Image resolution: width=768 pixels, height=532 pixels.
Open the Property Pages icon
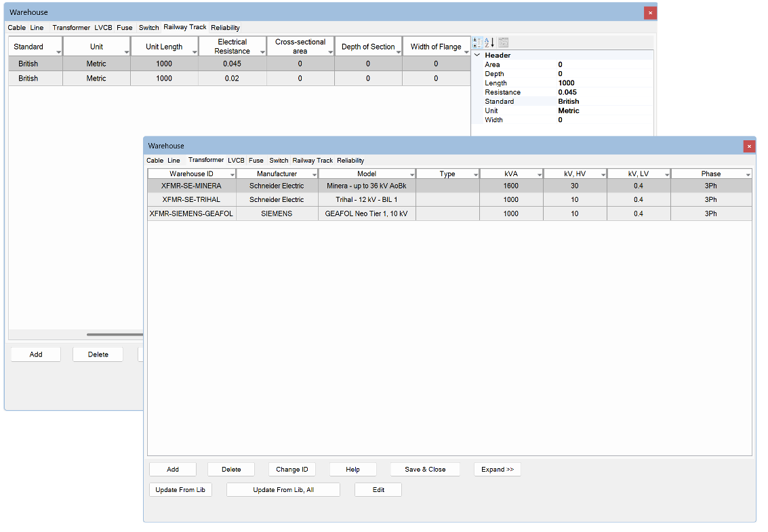[x=504, y=43]
